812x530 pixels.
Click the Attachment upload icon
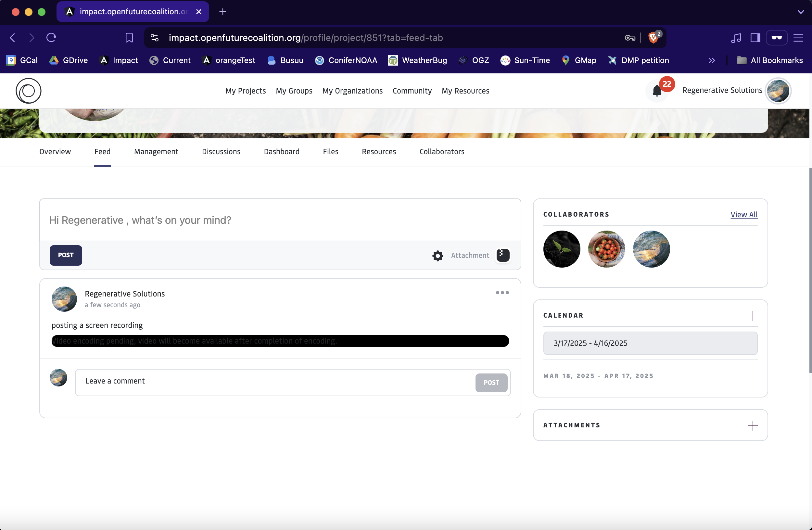pos(503,255)
